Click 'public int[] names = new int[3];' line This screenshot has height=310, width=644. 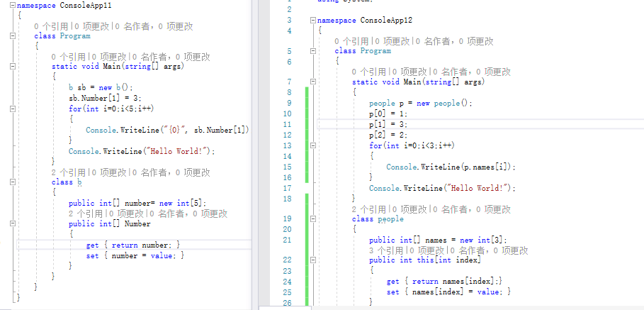click(x=439, y=240)
